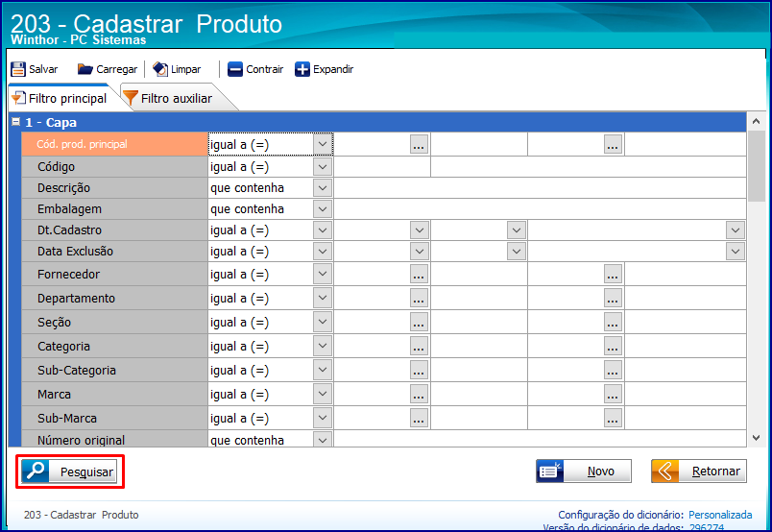Viewport: 772px width, 532px height.
Task: Select the Cód. prod. principal row label
Action: (114, 144)
